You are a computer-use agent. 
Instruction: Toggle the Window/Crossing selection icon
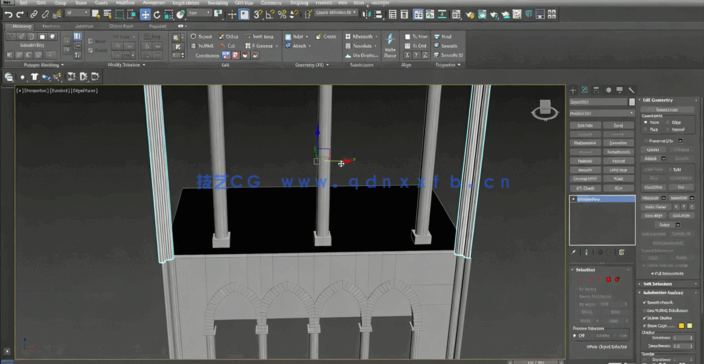click(x=131, y=14)
